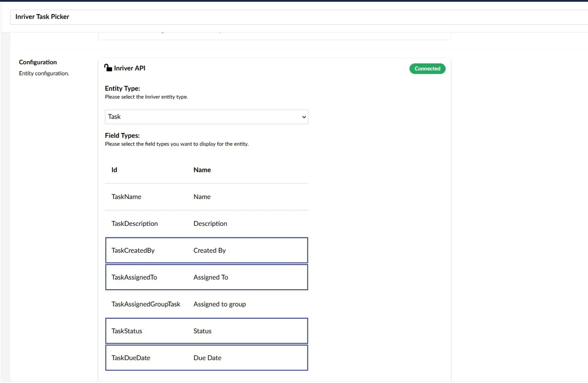The height and width of the screenshot is (383, 588).
Task: Select the TaskAssignedGroupTask field type row
Action: [207, 304]
